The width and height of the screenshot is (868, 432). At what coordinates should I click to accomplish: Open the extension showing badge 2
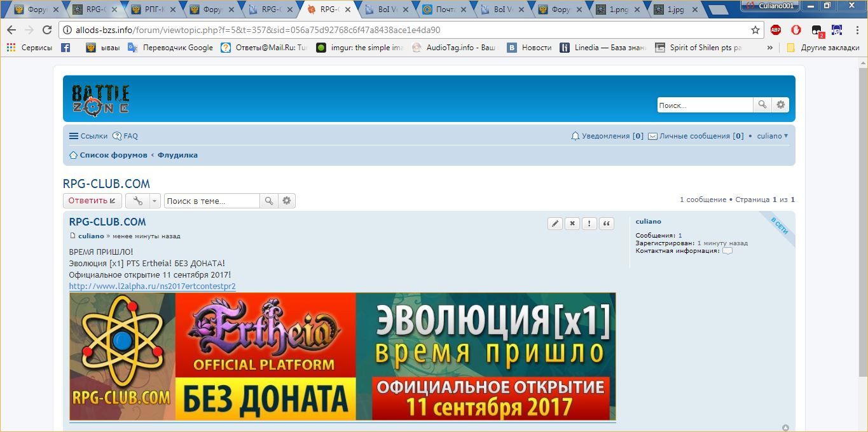pos(817,30)
